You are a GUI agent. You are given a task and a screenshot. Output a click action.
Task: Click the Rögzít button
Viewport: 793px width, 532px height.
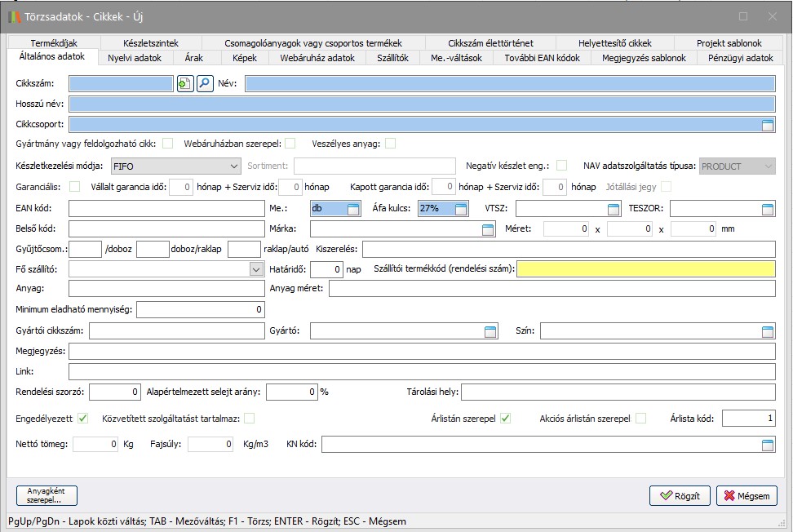point(680,495)
